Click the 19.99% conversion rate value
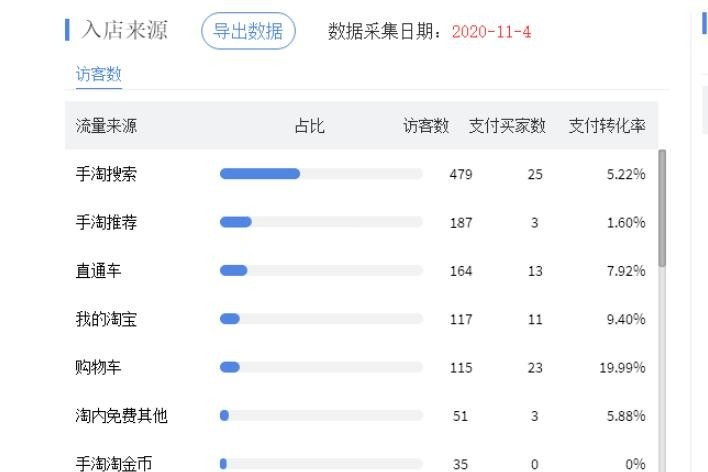This screenshot has height=472, width=708. [x=622, y=368]
